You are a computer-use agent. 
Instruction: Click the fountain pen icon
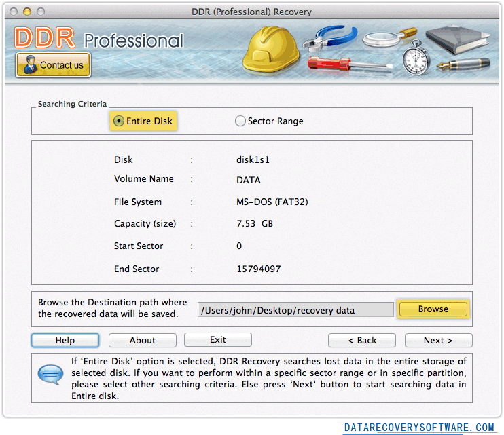click(463, 64)
